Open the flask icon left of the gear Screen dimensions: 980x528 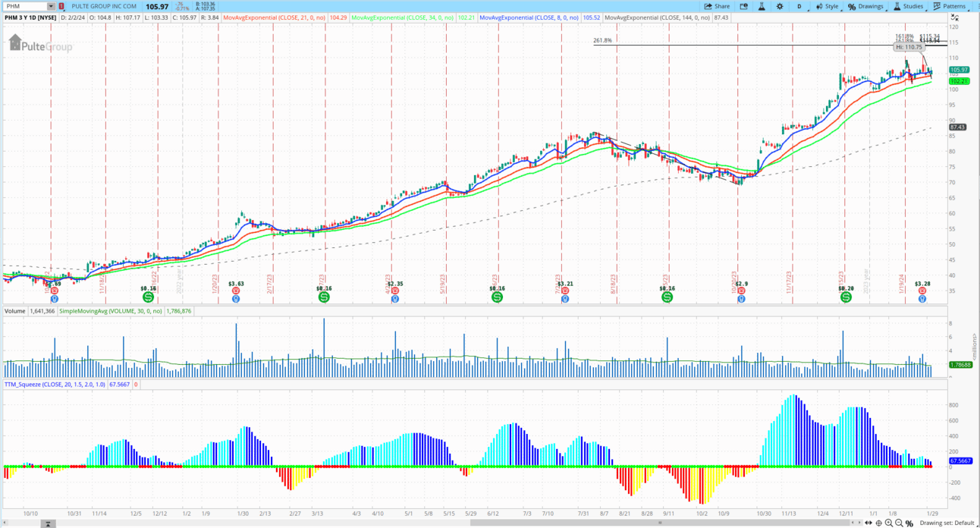click(x=762, y=6)
